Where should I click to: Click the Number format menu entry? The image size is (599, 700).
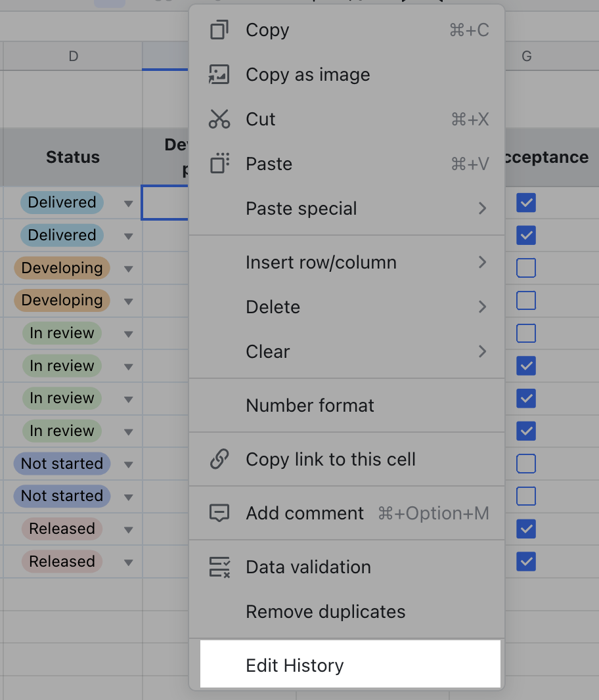pos(309,405)
